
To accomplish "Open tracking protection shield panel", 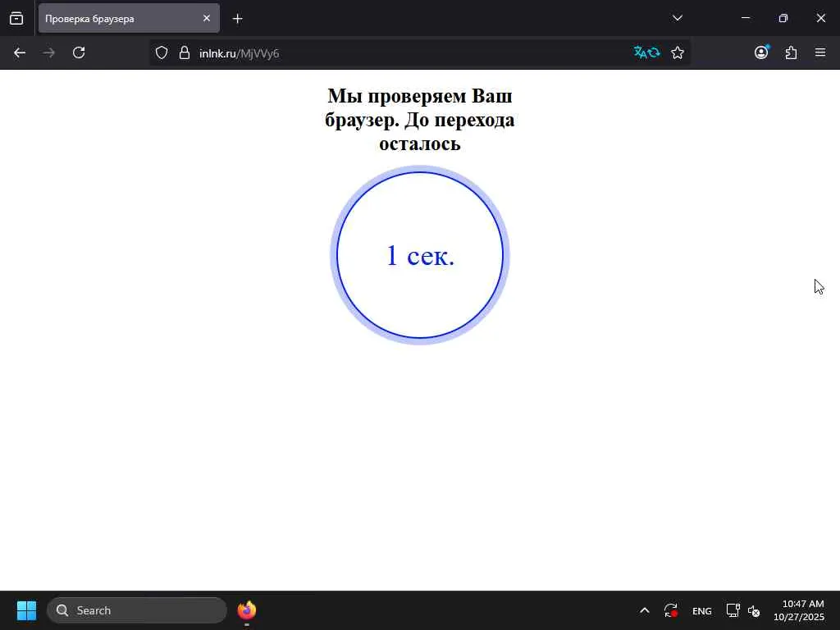I will 162,52.
